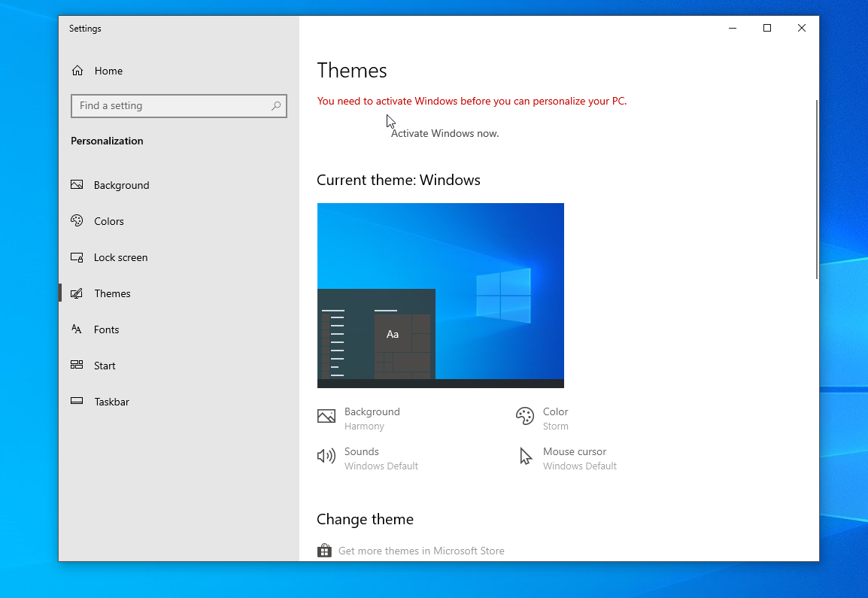The image size is (868, 598).
Task: Click the Themes brush icon in sidebar
Action: coord(77,293)
